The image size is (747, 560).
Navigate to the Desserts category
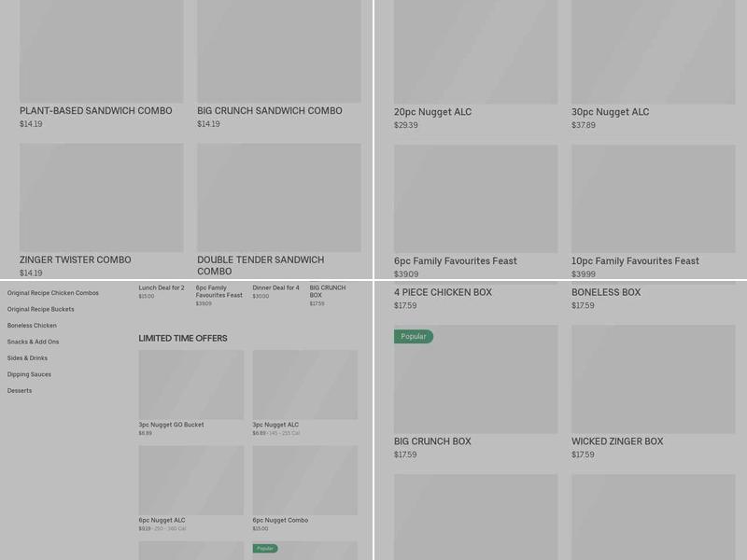(20, 391)
